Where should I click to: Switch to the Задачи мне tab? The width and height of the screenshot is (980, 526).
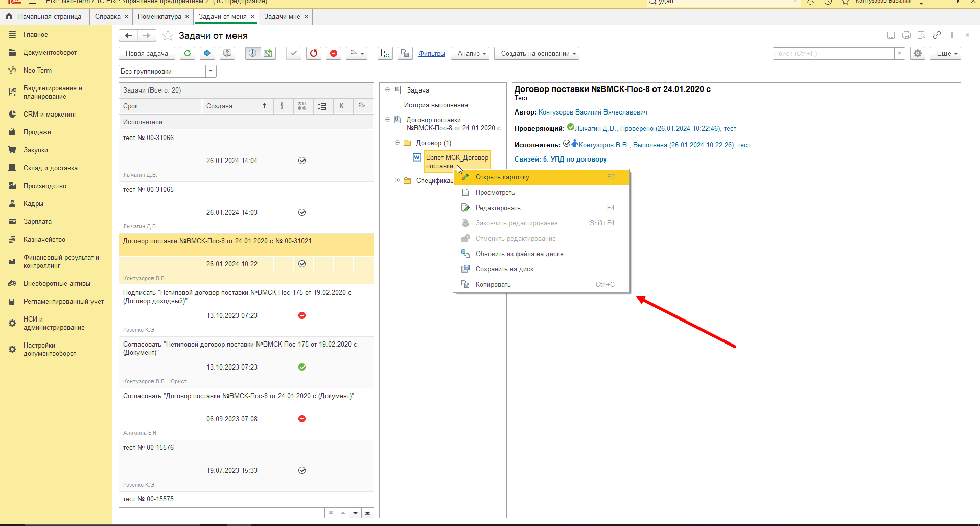[x=282, y=16]
